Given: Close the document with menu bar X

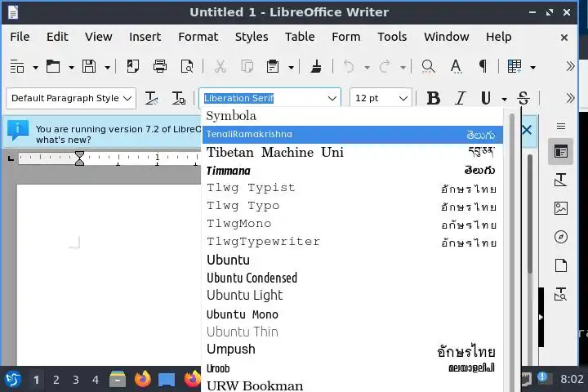Looking at the screenshot, I should click(x=564, y=37).
